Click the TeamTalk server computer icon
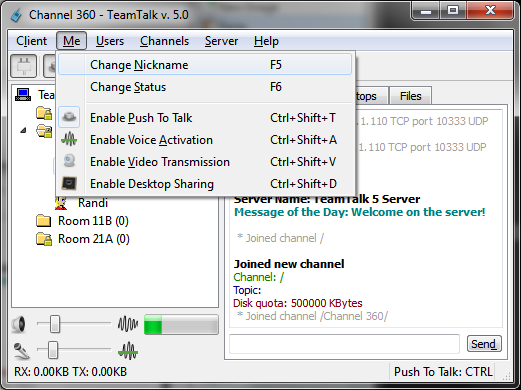Image resolution: width=521 pixels, height=390 pixels. coord(23,95)
